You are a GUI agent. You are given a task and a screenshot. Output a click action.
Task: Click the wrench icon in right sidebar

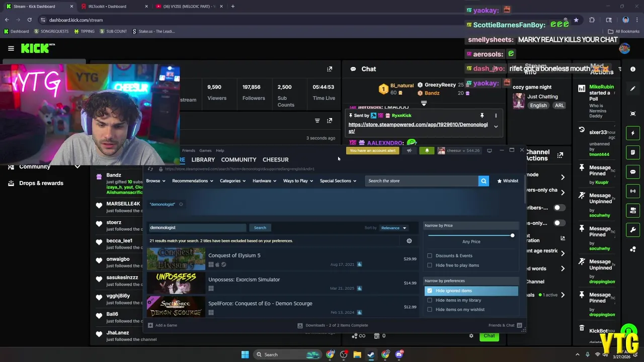(x=633, y=230)
